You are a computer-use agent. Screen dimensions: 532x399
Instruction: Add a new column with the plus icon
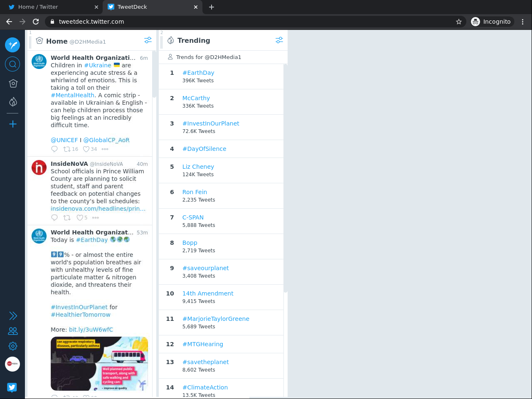click(x=13, y=124)
